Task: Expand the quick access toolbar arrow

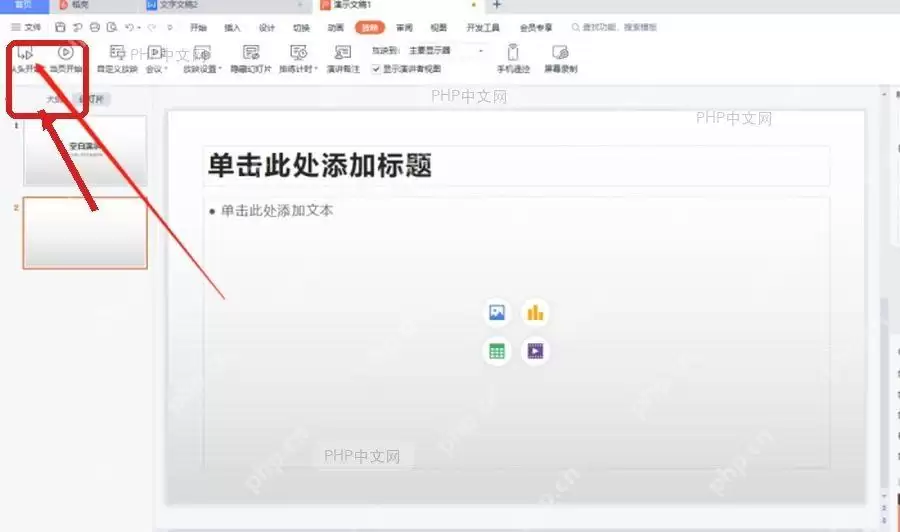Action: tap(169, 27)
